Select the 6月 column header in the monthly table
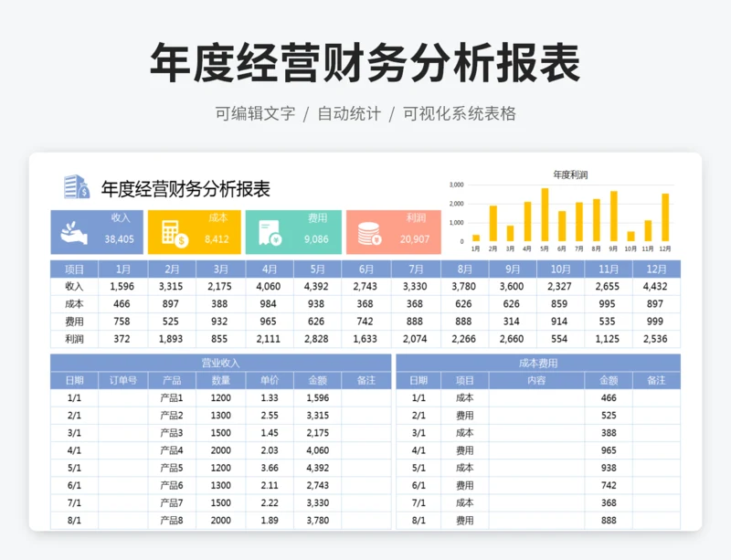The image size is (731, 560). (x=366, y=269)
